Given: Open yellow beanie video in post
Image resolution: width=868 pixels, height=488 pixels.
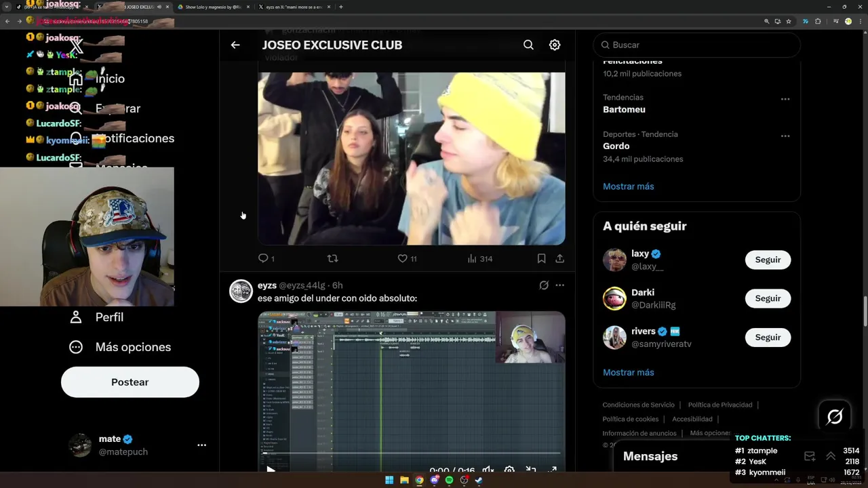Looking at the screenshot, I should [x=411, y=159].
